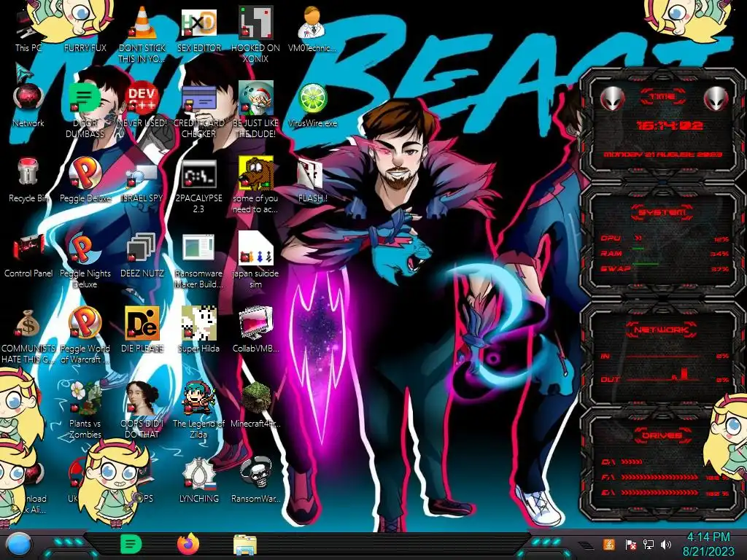Click the widget date 'monday 21 august 2023'
The width and height of the screenshot is (747, 560).
click(x=663, y=155)
